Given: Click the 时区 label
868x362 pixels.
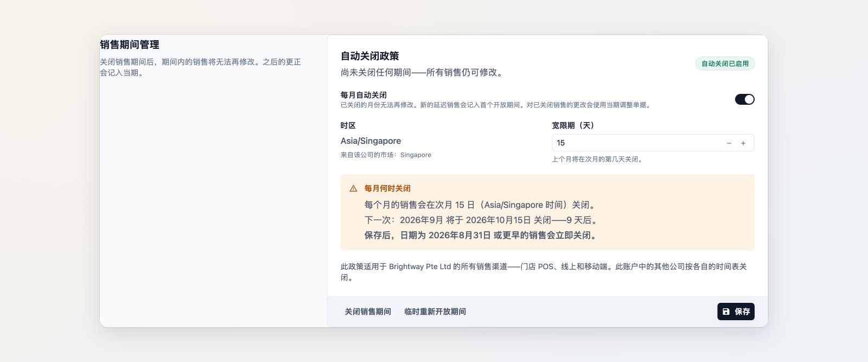Looking at the screenshot, I should (x=348, y=125).
